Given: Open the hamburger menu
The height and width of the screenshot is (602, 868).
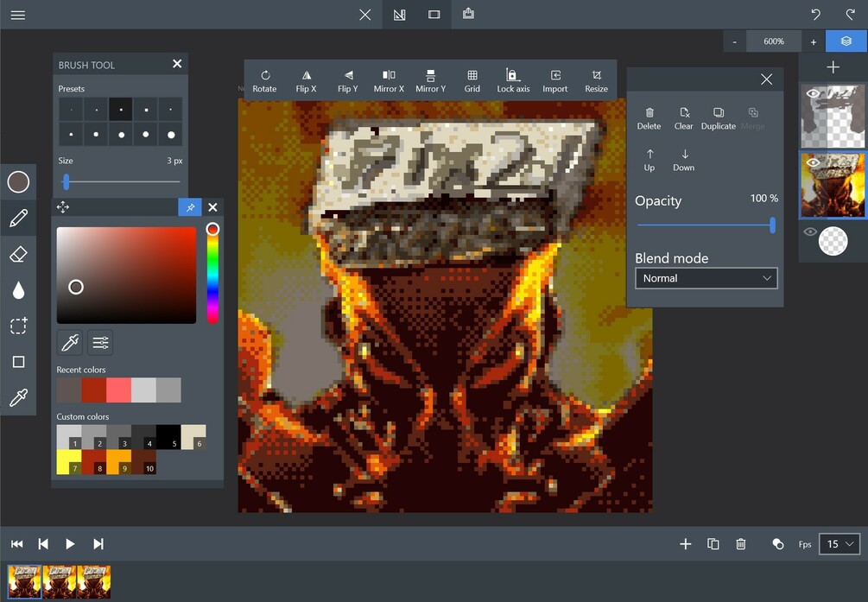Looking at the screenshot, I should tap(18, 15).
